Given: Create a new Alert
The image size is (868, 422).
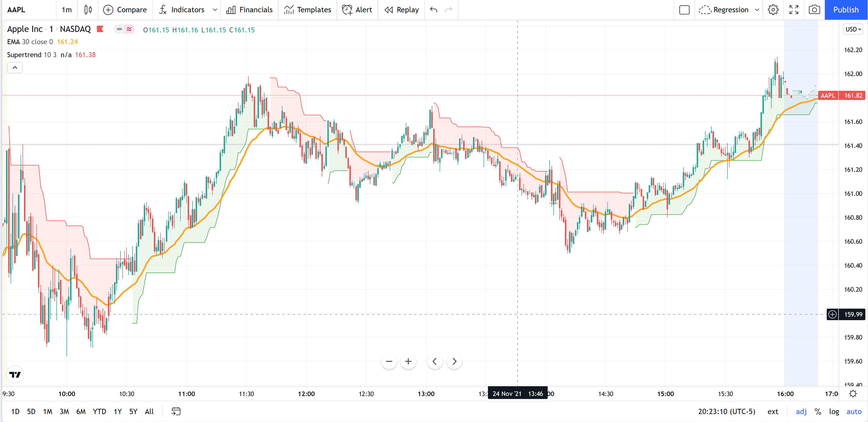Looking at the screenshot, I should 357,10.
